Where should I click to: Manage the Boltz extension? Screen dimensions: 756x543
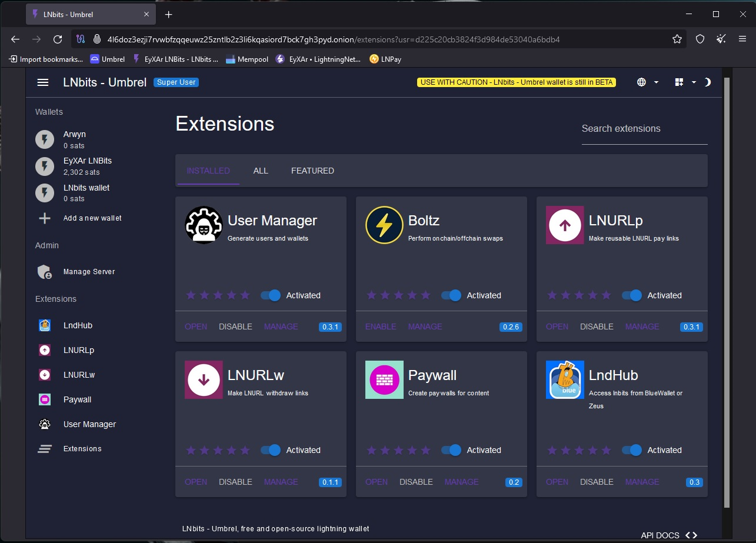[x=425, y=327]
